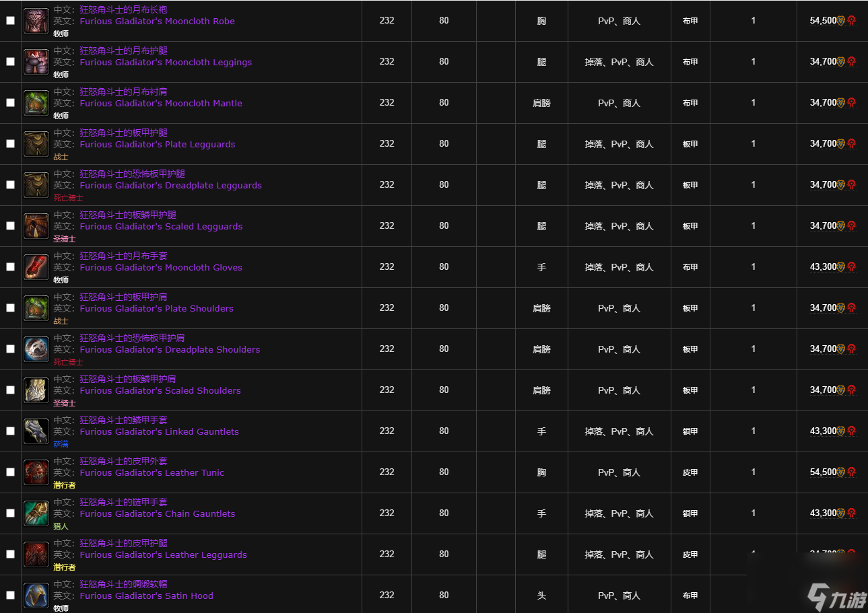Image resolution: width=868 pixels, height=613 pixels.
Task: Click the Furious Gladiator's Linked Gauntlets icon
Action: (36, 431)
